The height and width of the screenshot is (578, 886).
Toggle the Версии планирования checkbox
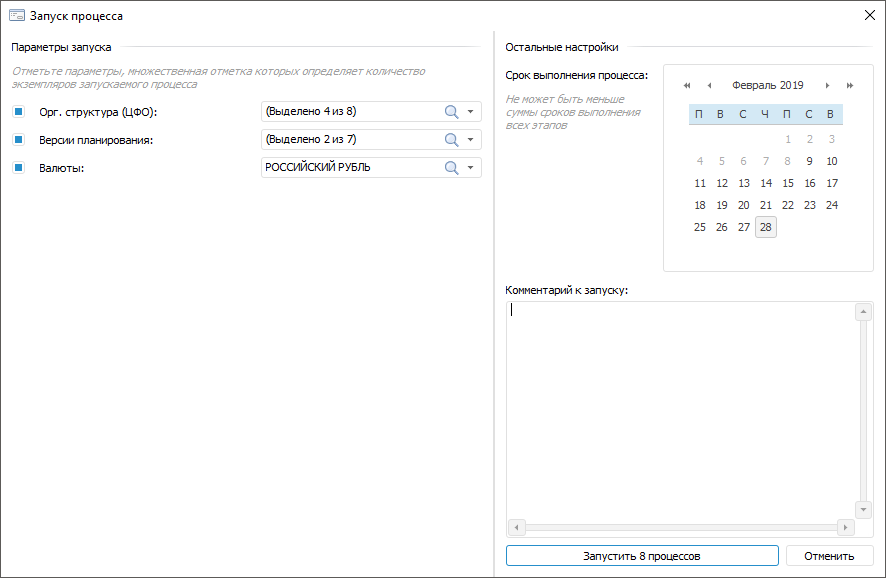pyautogui.click(x=19, y=139)
